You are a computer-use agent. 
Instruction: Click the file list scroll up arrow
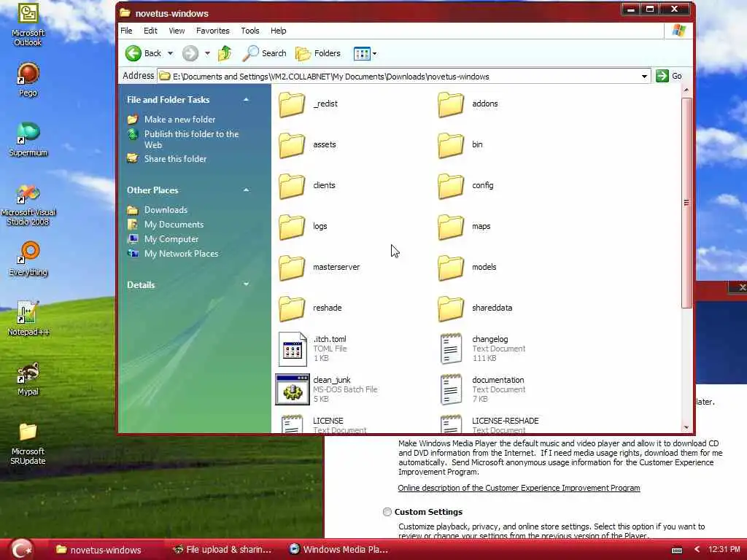tap(686, 90)
